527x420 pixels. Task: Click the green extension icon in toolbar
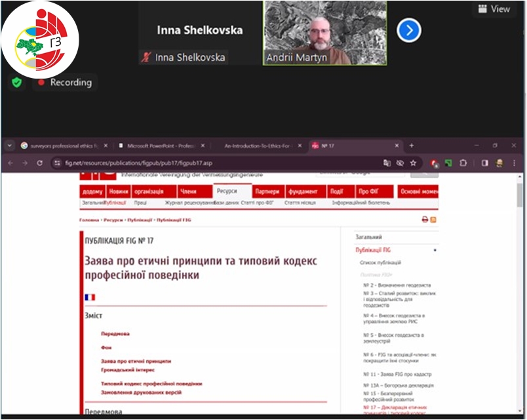click(448, 163)
